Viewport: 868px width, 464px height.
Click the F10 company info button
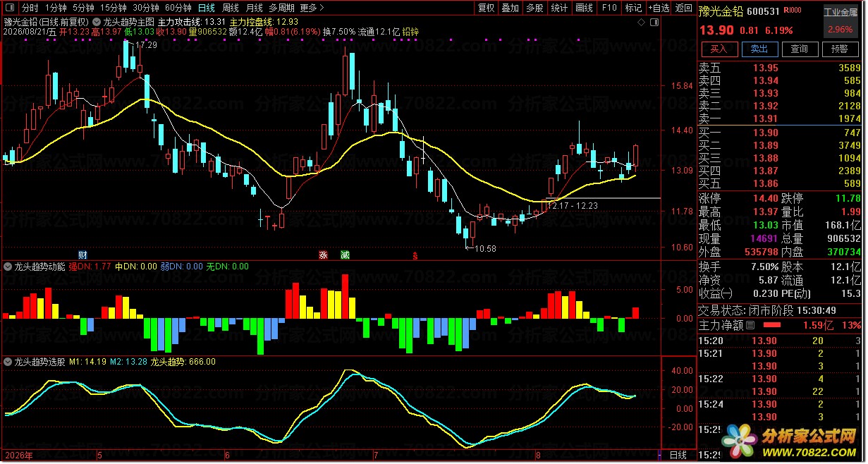[x=609, y=8]
